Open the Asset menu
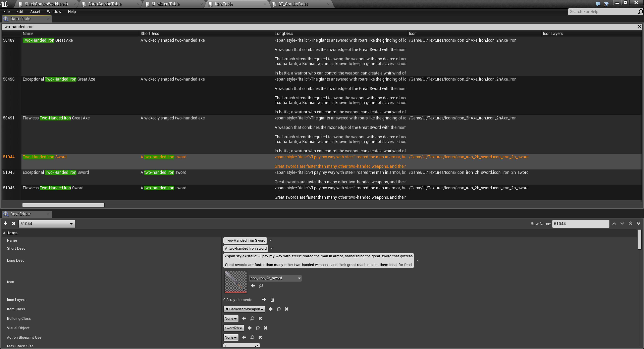 tap(35, 12)
